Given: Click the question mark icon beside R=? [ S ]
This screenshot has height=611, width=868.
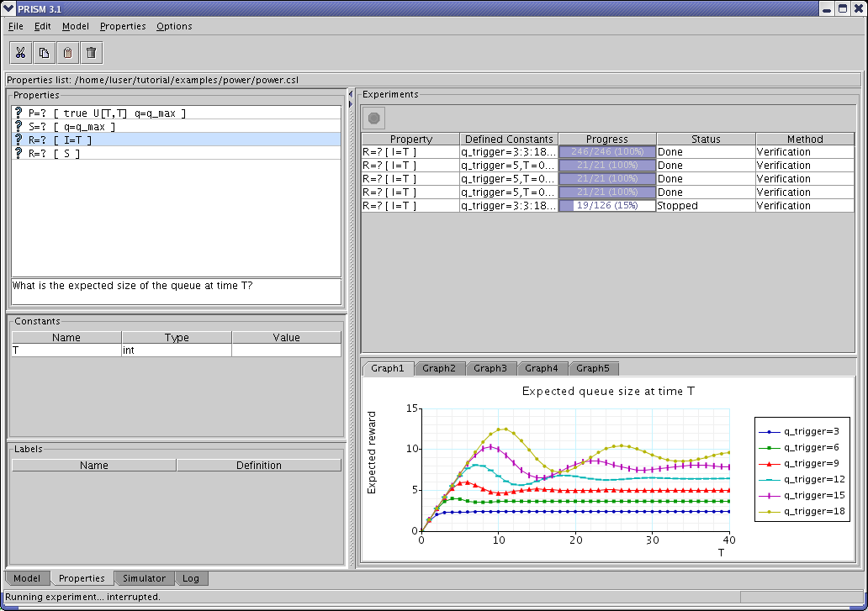Looking at the screenshot, I should pyautogui.click(x=19, y=153).
